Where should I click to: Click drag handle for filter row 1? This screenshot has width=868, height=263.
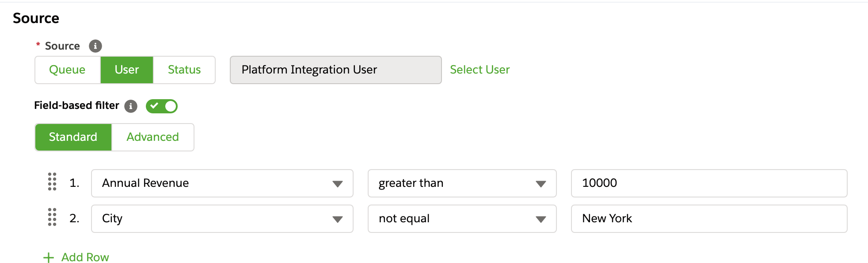[52, 182]
